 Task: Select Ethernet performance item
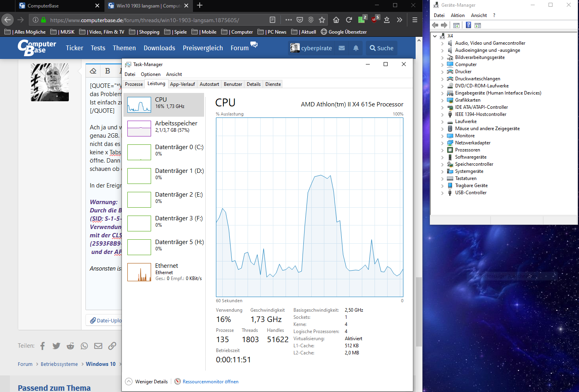pos(164,272)
